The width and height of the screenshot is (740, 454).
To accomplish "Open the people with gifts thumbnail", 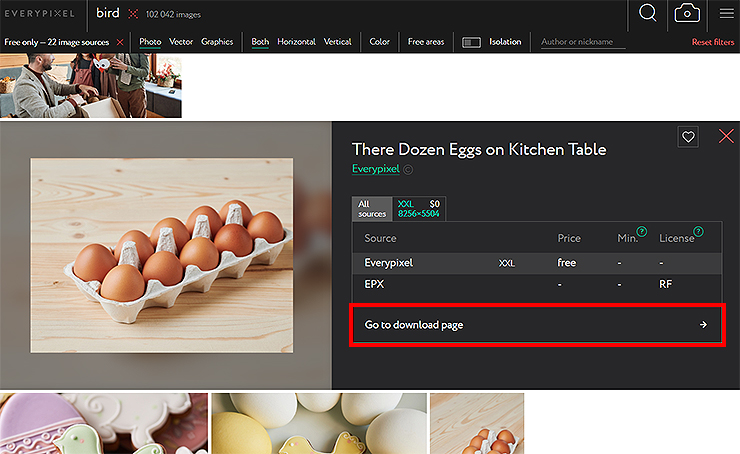I will tap(91, 85).
